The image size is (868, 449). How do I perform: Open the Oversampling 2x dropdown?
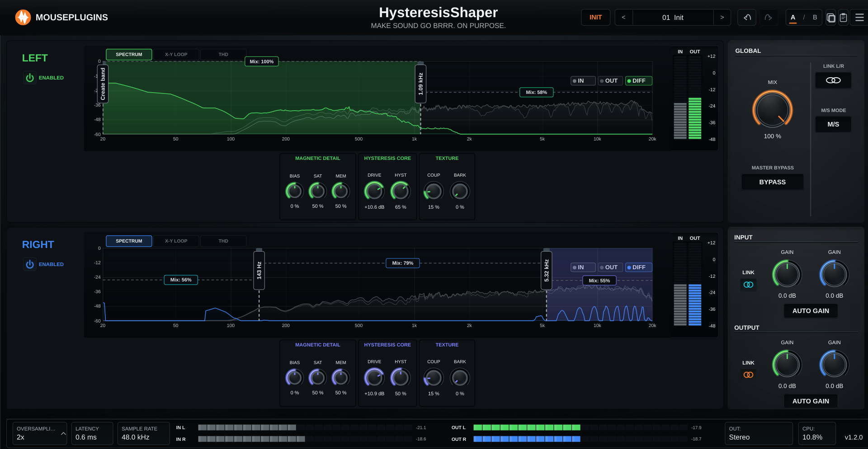[40, 433]
